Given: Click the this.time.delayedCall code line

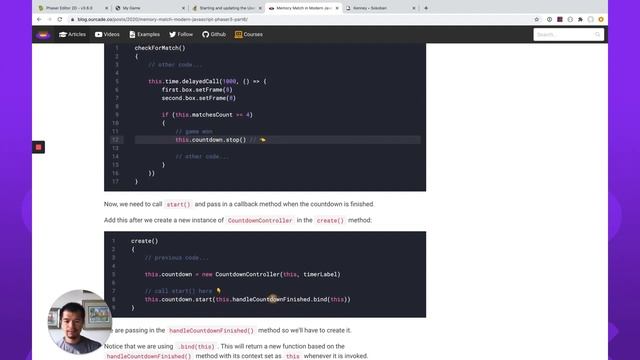Looking at the screenshot, I should 207,81.
